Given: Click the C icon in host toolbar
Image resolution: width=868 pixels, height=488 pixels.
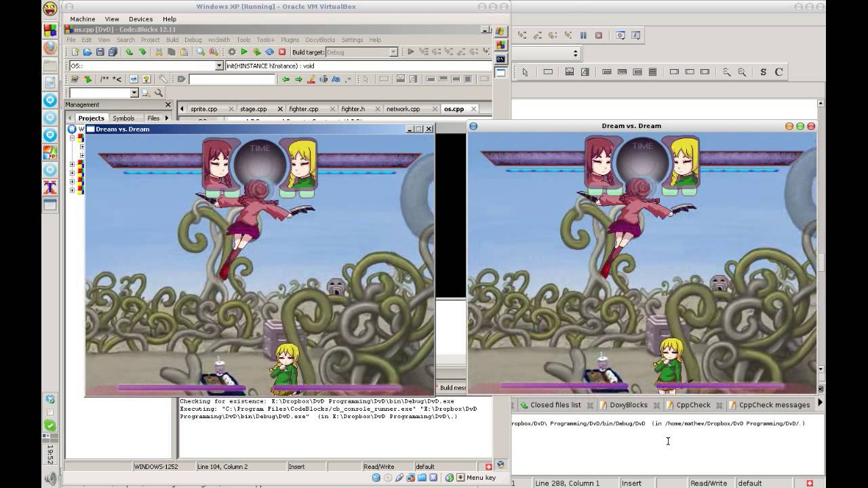Looking at the screenshot, I should pos(778,72).
